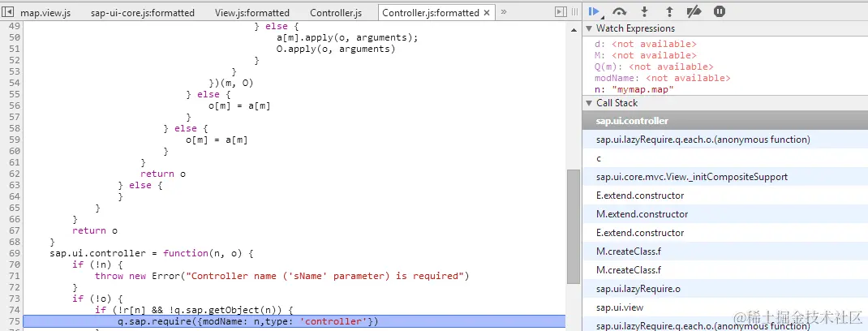
Task: Deactivate all breakpoints
Action: click(x=694, y=11)
